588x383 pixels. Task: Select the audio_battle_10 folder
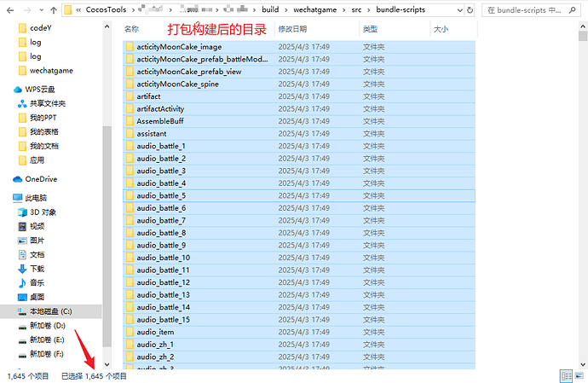[x=299, y=258]
